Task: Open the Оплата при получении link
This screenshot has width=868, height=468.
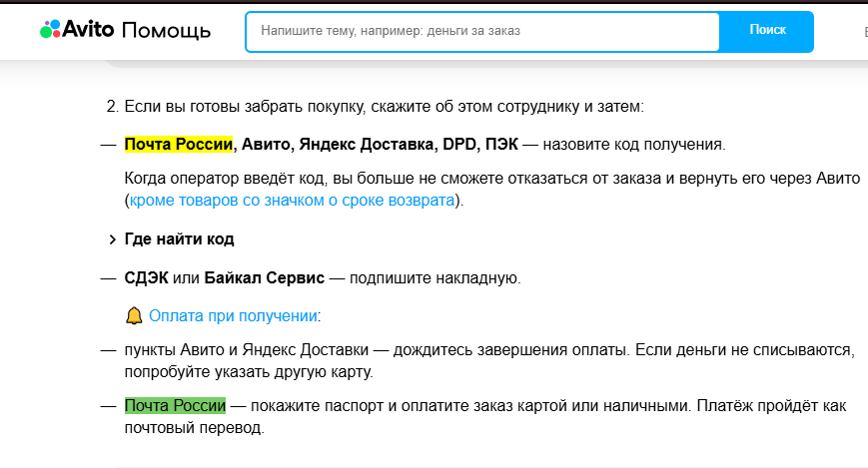Action: pyautogui.click(x=233, y=316)
